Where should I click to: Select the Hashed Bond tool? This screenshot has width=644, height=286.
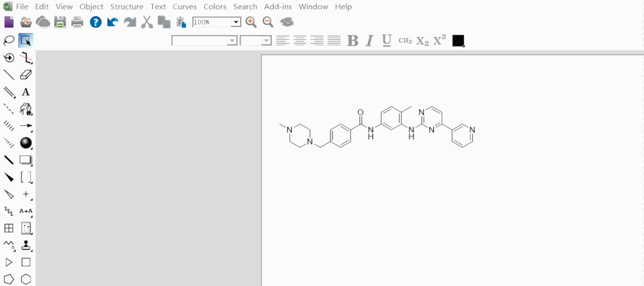[8, 125]
